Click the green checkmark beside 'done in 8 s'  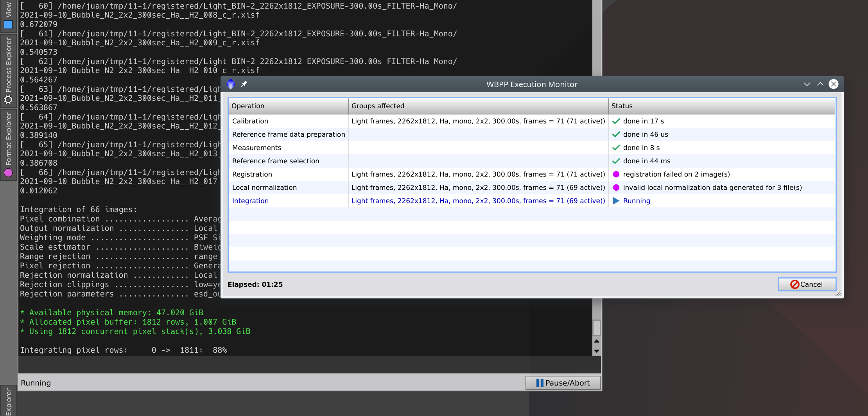[616, 148]
